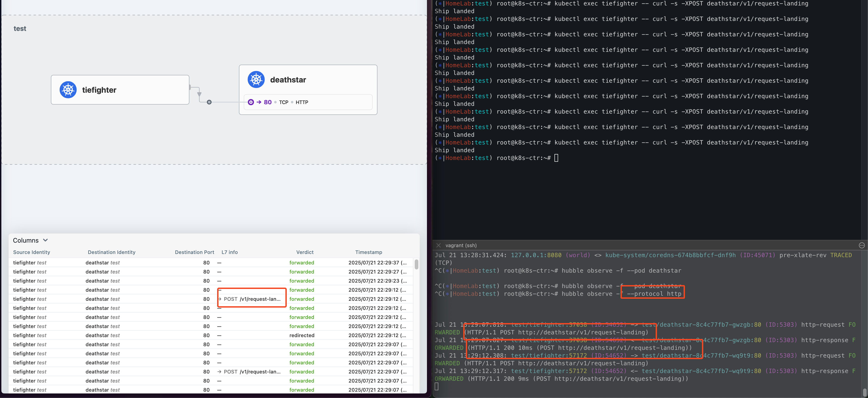The image size is (868, 398).
Task: Select the first flow row at 22:29:37
Action: click(x=209, y=262)
